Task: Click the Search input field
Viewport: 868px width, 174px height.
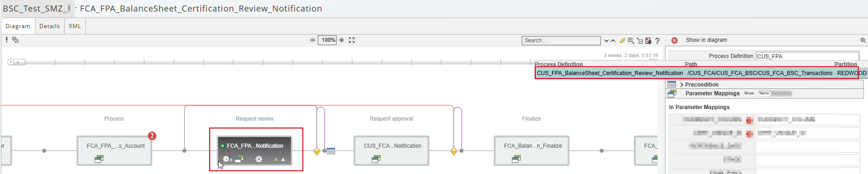Action: click(x=561, y=41)
